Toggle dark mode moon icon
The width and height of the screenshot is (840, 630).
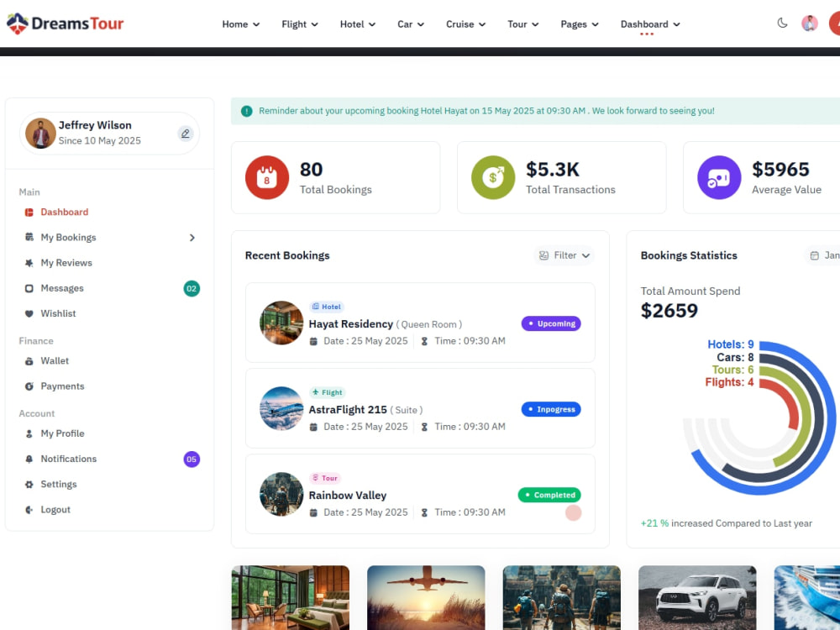click(782, 23)
